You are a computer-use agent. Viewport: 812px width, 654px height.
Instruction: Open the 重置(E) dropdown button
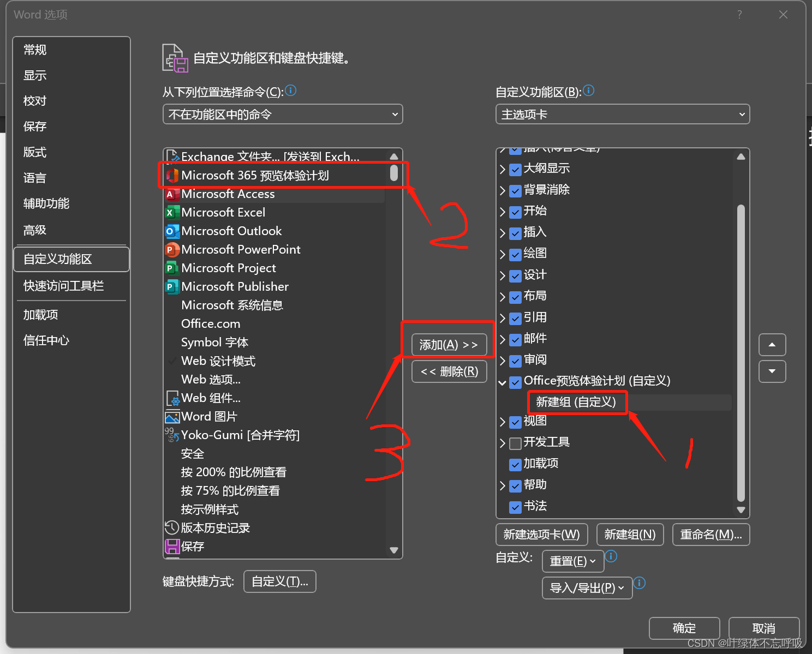573,561
